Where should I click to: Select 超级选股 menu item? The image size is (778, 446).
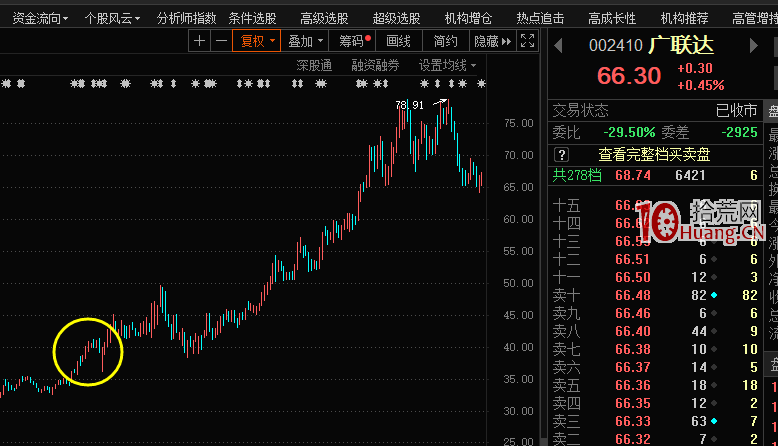click(396, 18)
